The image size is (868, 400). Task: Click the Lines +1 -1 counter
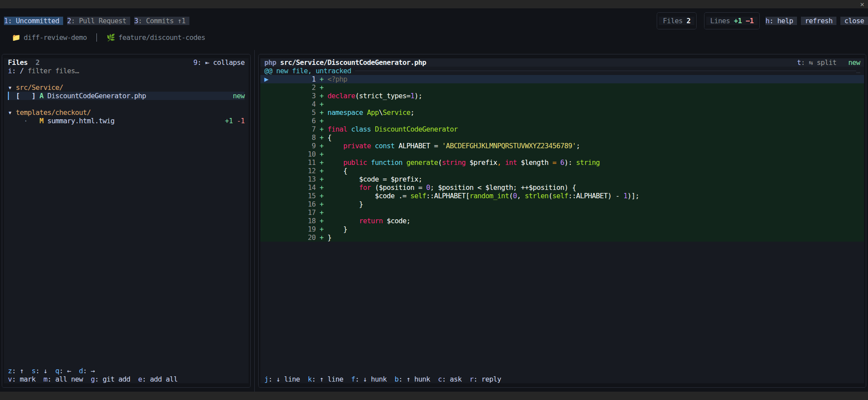[732, 21]
